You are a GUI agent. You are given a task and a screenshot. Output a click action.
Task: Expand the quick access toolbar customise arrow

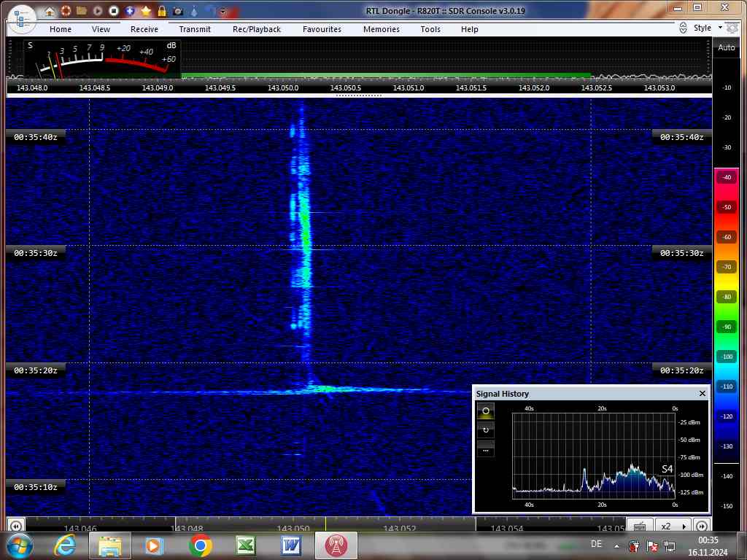222,11
